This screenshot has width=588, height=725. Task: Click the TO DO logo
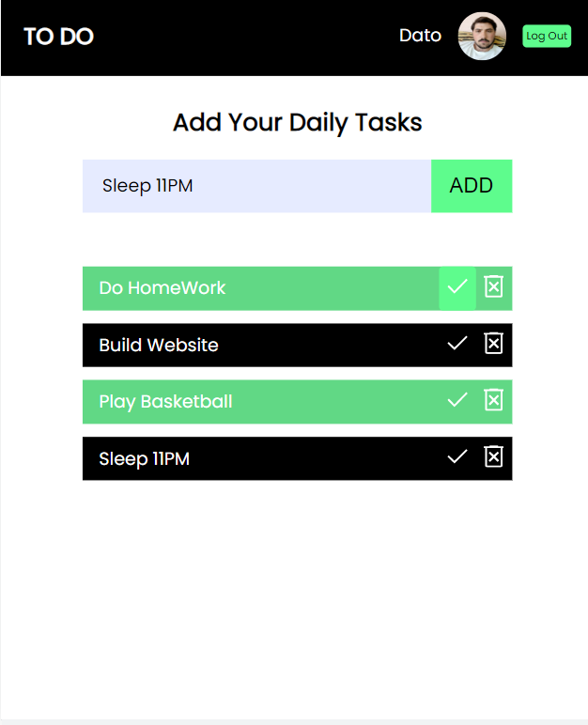coord(59,37)
